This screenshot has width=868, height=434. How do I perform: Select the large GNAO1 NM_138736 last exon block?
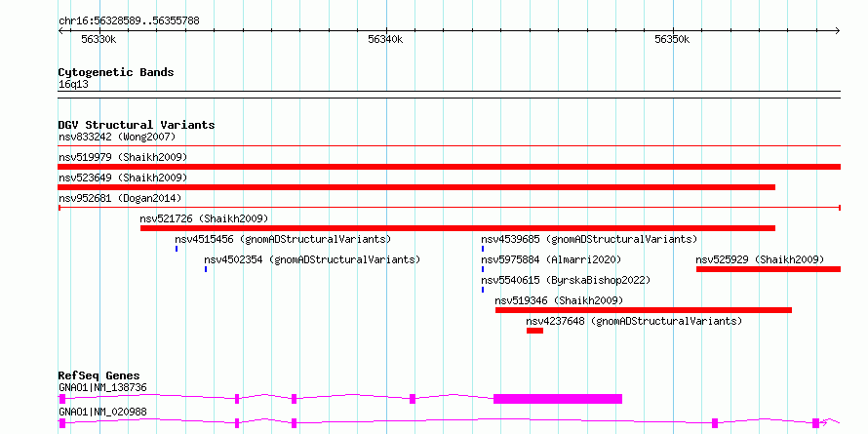(558, 399)
